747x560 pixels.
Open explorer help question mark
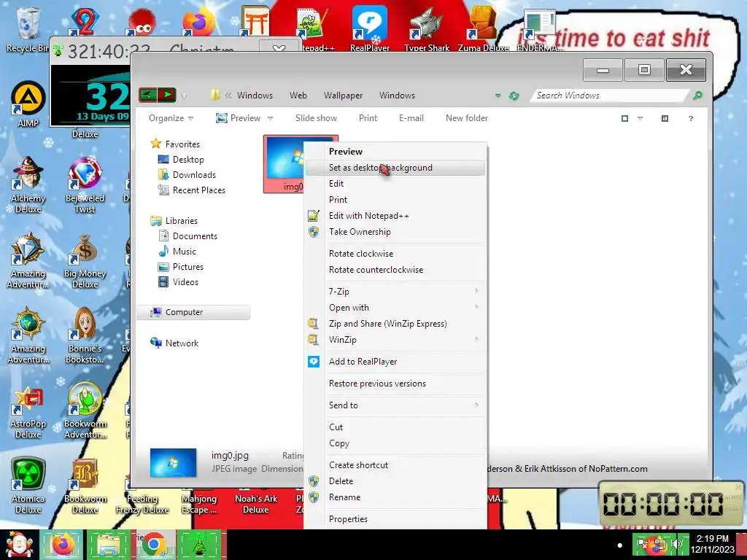tap(690, 118)
